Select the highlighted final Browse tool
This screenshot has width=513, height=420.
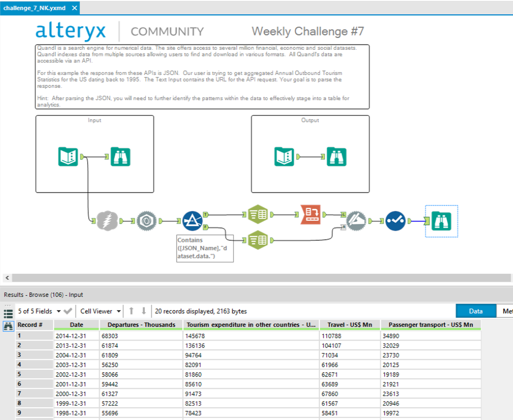tap(441, 221)
